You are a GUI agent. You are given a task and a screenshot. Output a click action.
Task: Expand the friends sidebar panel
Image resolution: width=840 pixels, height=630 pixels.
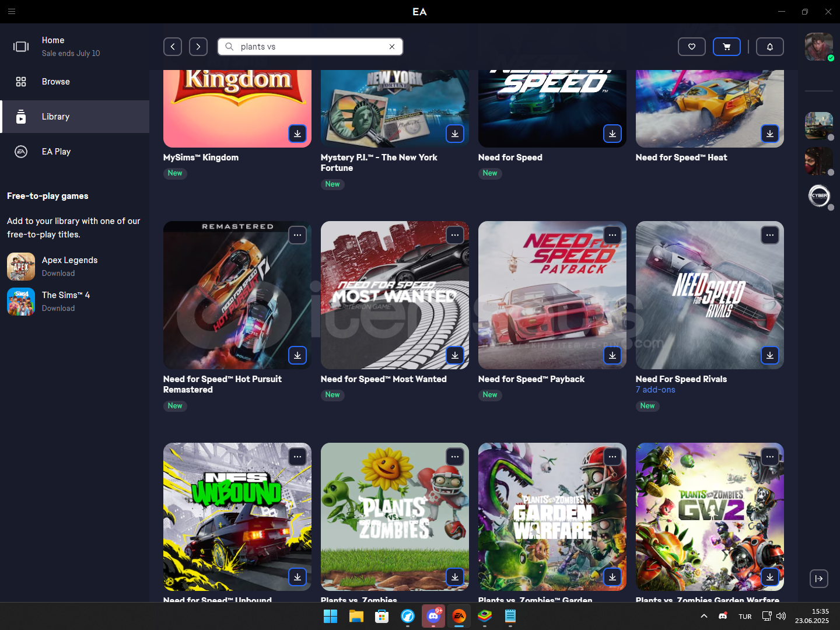click(819, 579)
